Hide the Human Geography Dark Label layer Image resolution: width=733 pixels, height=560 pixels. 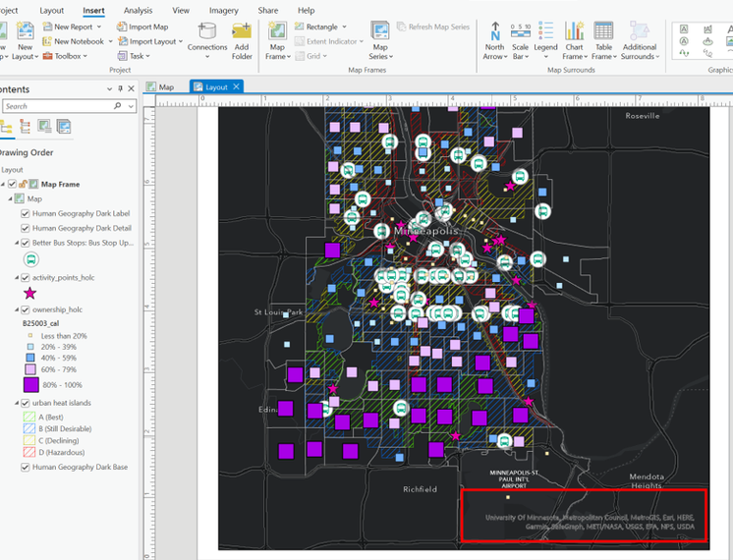click(x=26, y=213)
